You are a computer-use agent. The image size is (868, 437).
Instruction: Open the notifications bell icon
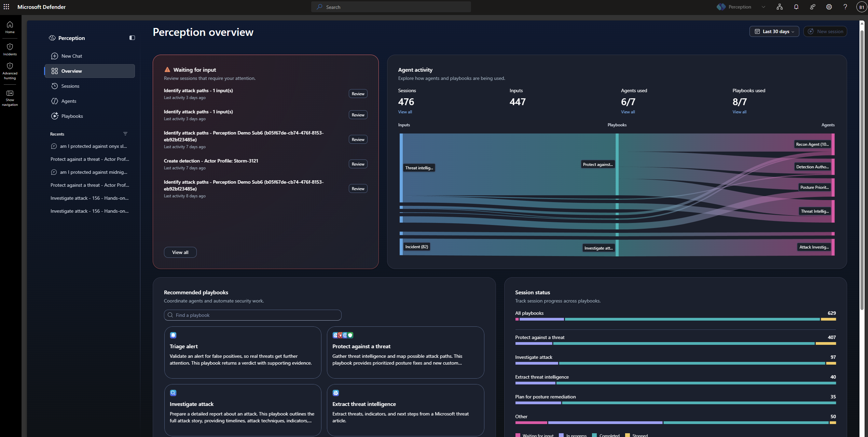[x=796, y=7]
